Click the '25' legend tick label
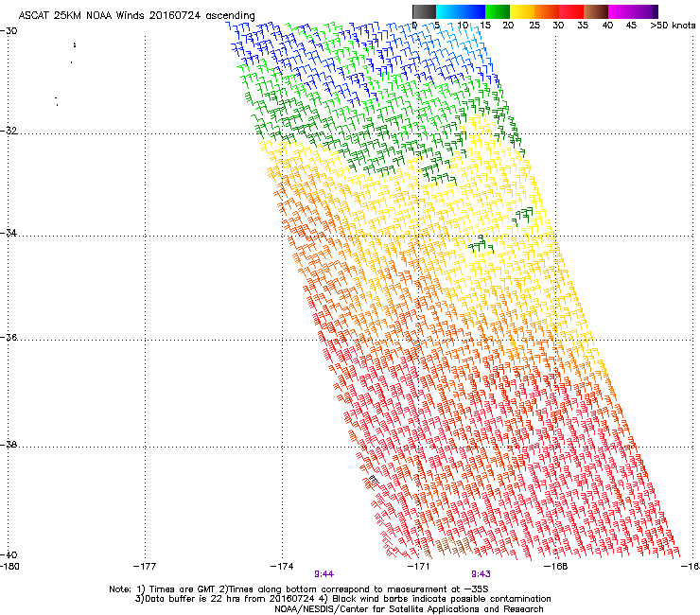Viewport: 700px width, 615px height. point(534,26)
